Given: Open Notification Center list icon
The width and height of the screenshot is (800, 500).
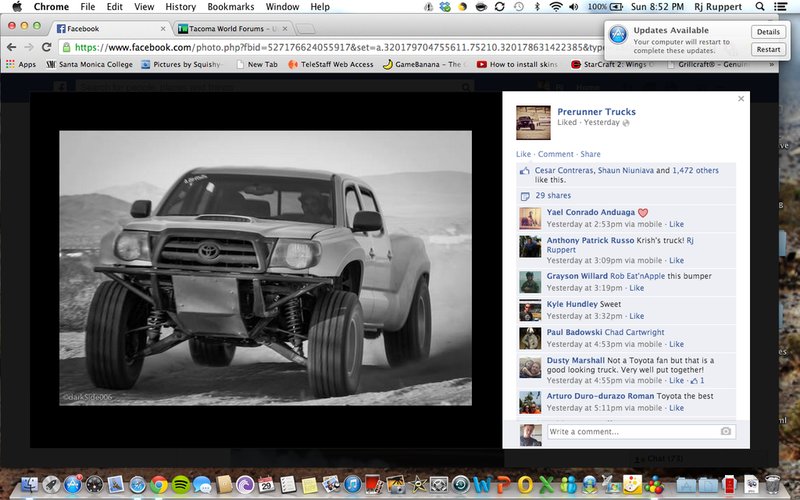Looking at the screenshot, I should coord(780,7).
